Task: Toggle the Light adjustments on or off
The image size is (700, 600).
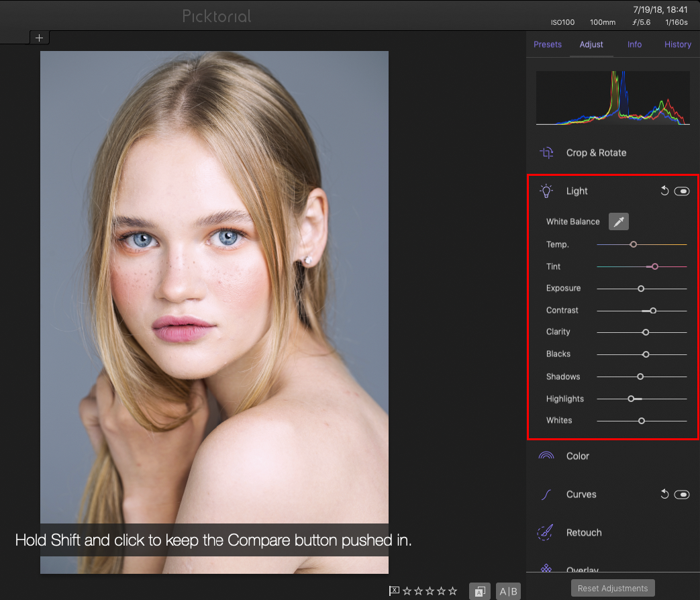Action: pos(682,191)
